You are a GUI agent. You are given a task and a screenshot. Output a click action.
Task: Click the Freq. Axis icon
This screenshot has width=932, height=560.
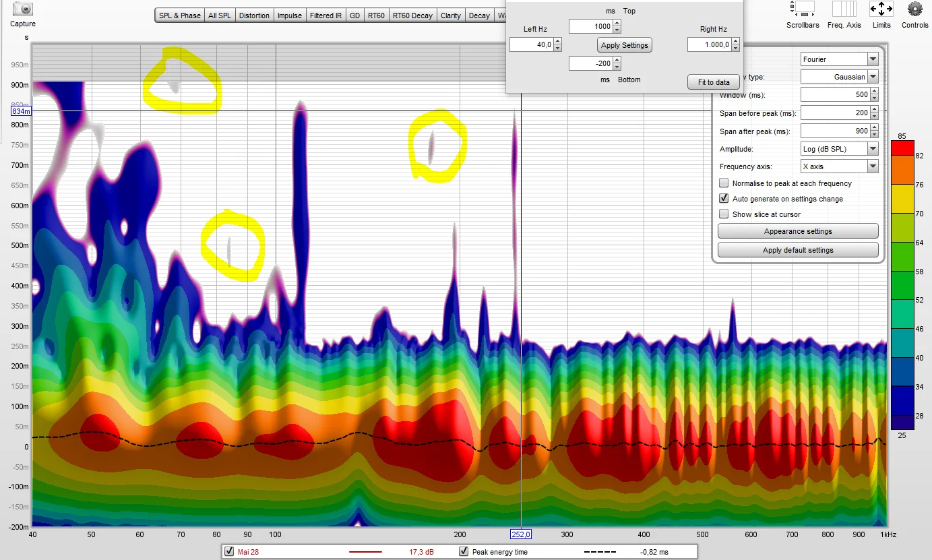coord(844,9)
